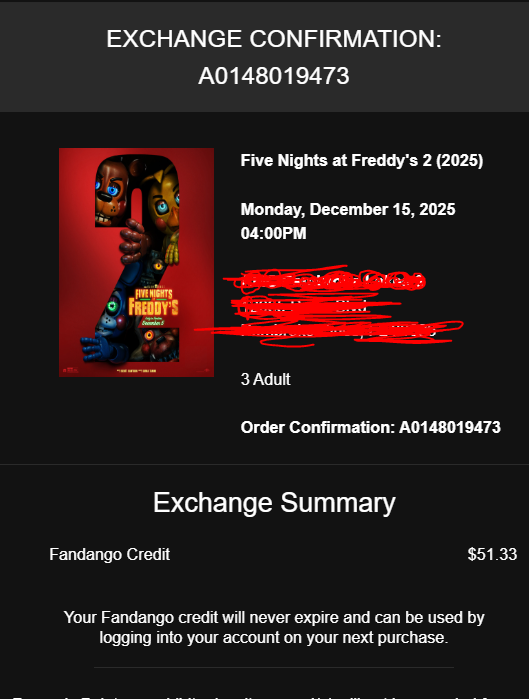This screenshot has height=699, width=529.
Task: Select the A0148019473 number in the header
Action: coord(274,75)
